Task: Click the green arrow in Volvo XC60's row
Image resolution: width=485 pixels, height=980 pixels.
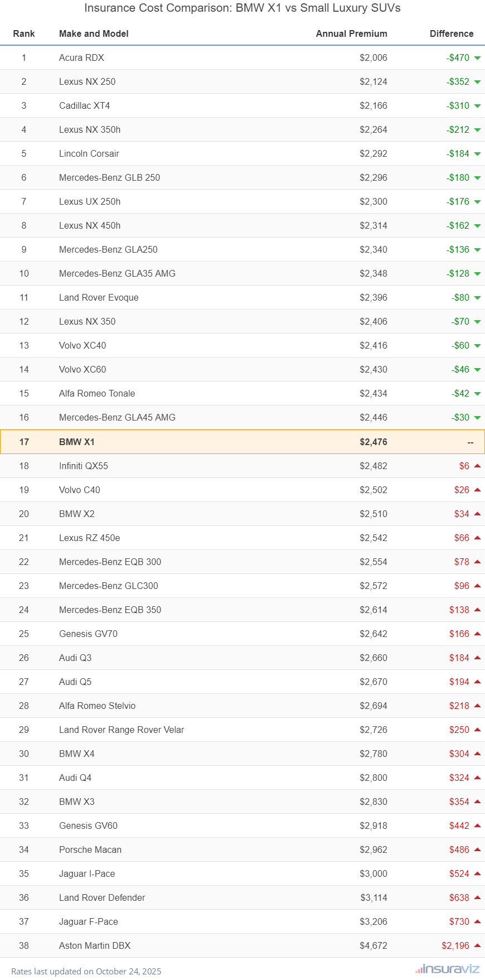Action: click(x=477, y=370)
